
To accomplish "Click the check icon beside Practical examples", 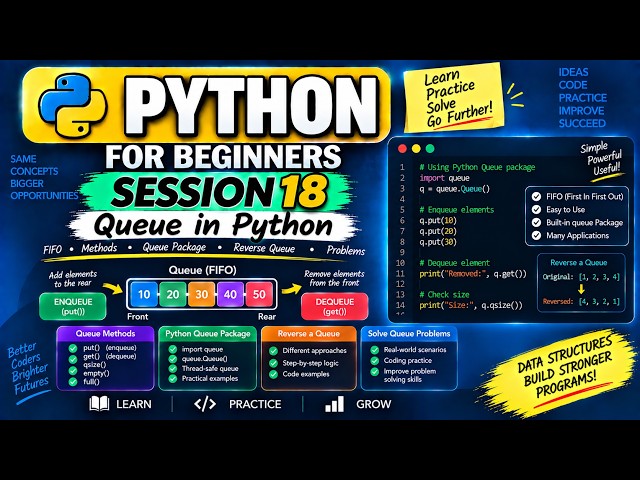I will tap(173, 378).
